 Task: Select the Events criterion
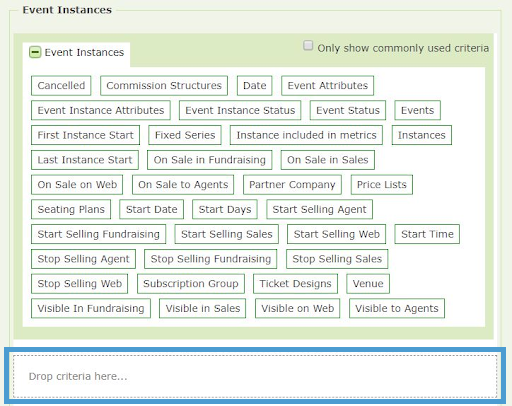pos(417,110)
